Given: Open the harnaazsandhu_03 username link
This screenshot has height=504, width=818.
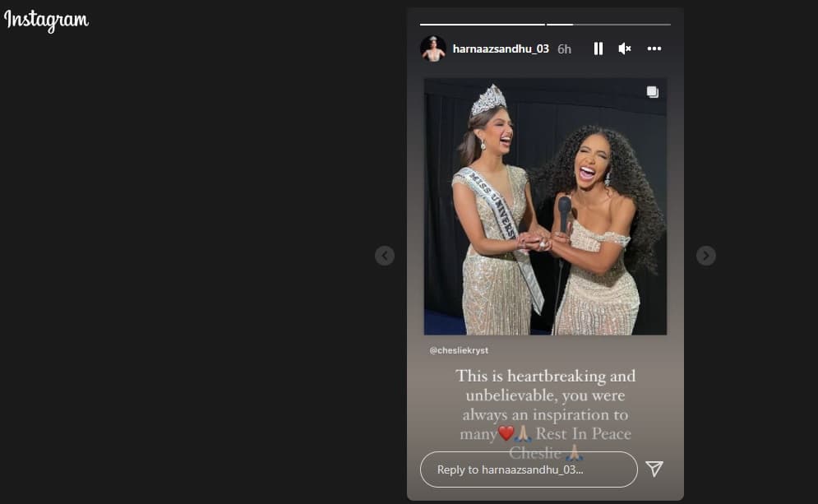Looking at the screenshot, I should [501, 49].
